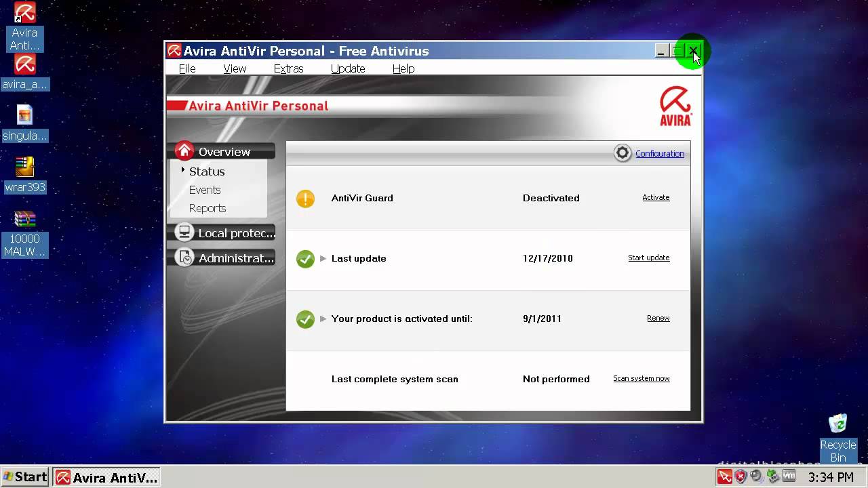The image size is (868, 488).
Task: Open the View menu
Action: tap(235, 68)
